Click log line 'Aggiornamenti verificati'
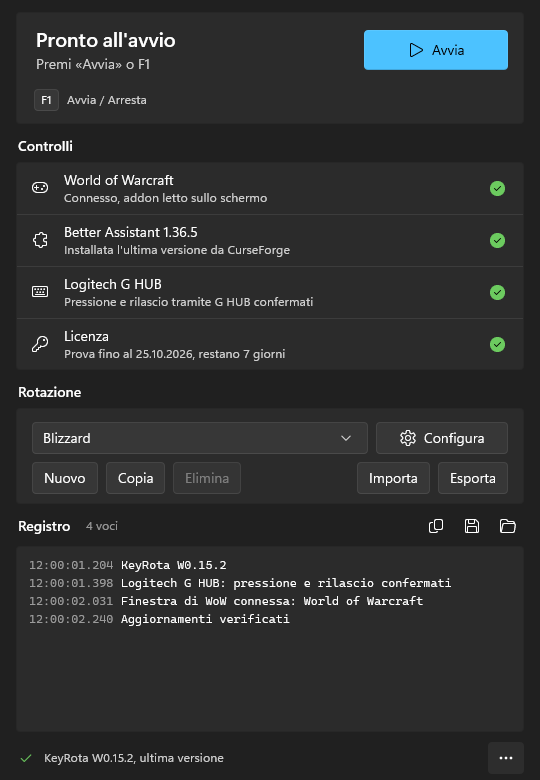Viewport: 540px width, 780px height. pos(205,619)
